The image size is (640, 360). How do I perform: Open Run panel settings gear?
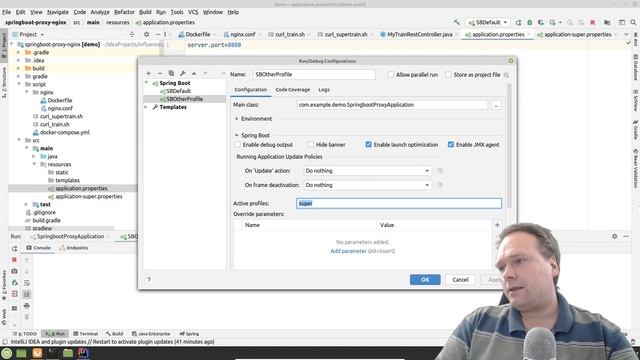[x=615, y=236]
